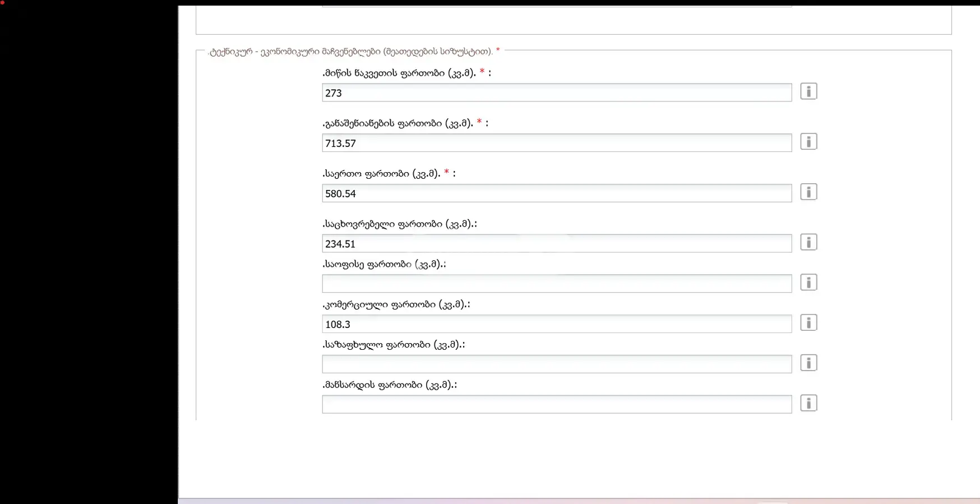
Task: Click the განაშენიანების ფართობი input with 713.57
Action: point(557,143)
